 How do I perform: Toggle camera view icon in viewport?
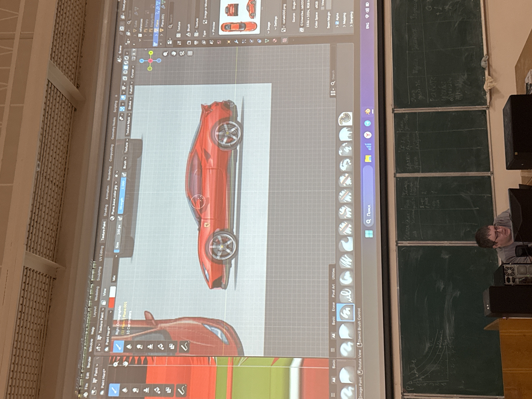tap(182, 53)
